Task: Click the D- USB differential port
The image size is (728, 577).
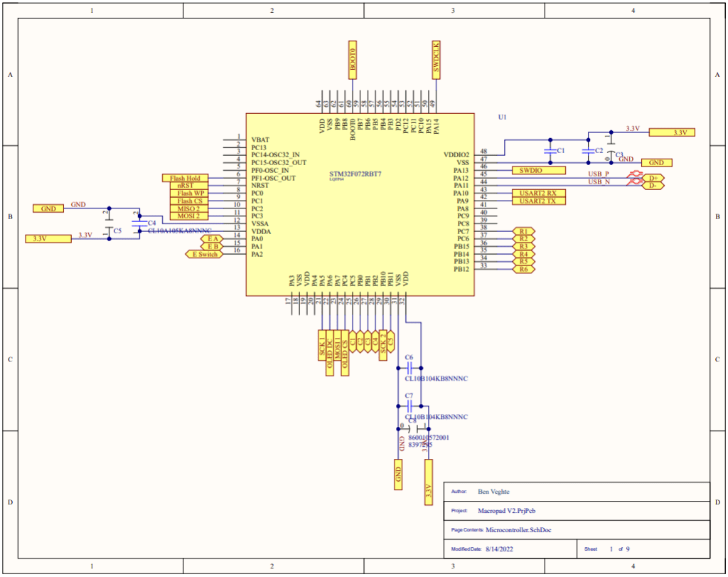Action: [652, 185]
